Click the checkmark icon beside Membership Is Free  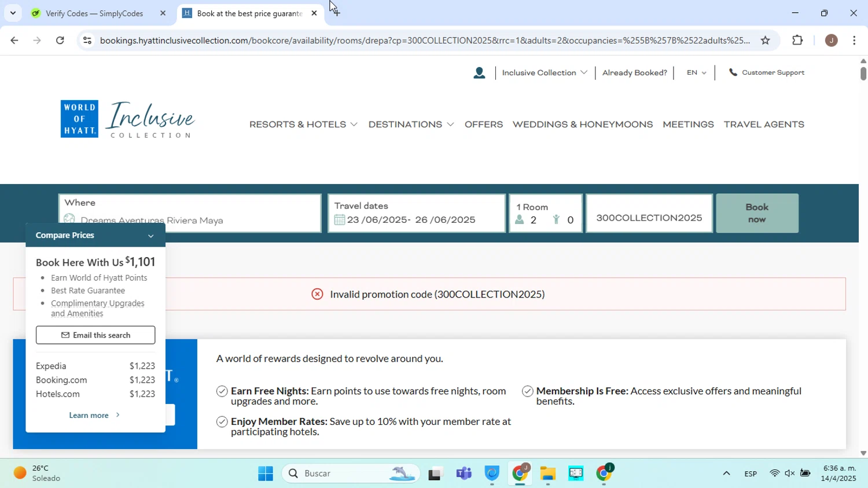click(527, 391)
